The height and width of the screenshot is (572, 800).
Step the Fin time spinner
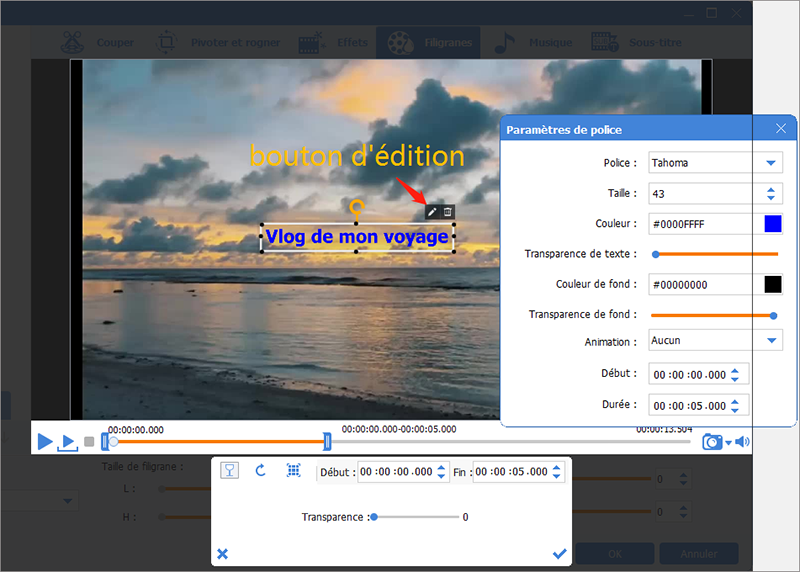tap(557, 471)
